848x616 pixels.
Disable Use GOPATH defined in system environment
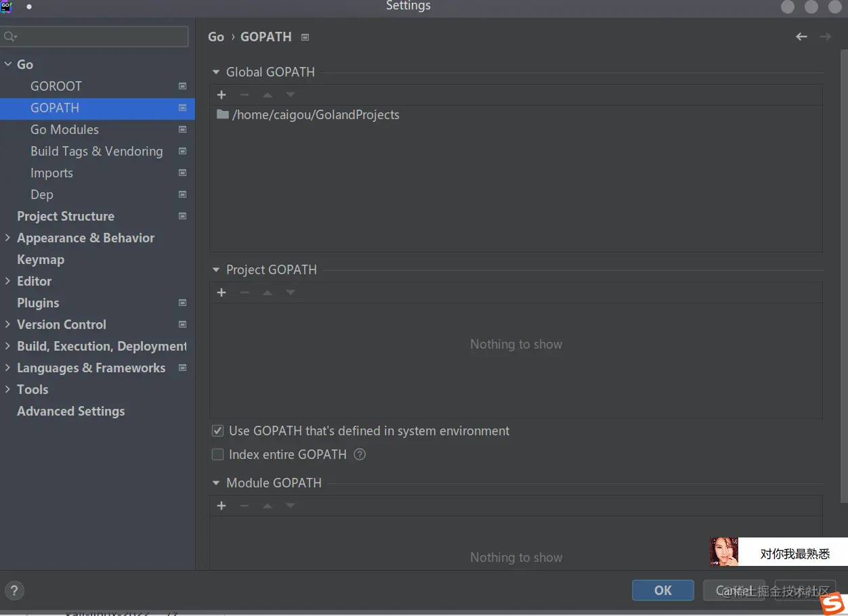(x=217, y=431)
